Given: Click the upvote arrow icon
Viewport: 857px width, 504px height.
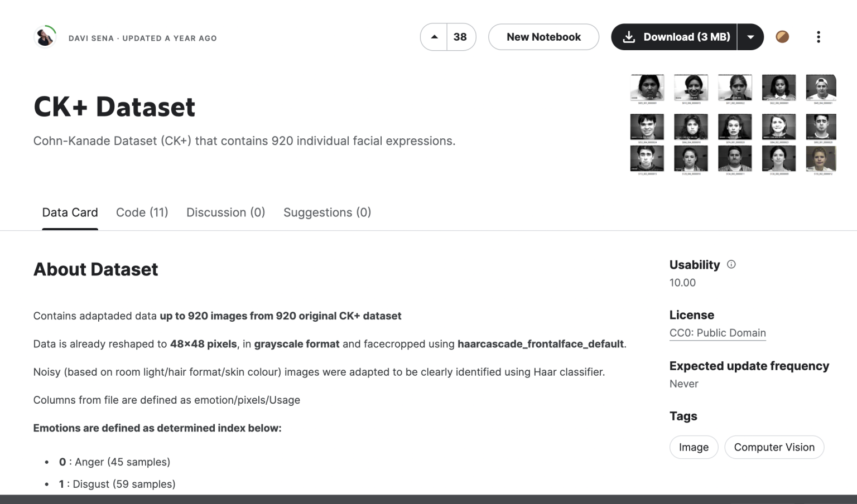Looking at the screenshot, I should tap(434, 37).
